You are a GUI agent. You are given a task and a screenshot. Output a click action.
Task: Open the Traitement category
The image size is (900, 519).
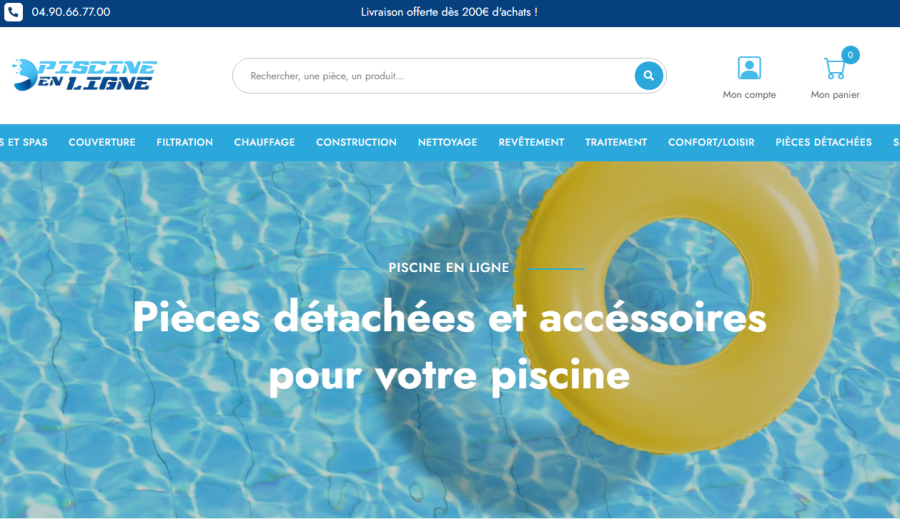click(616, 142)
